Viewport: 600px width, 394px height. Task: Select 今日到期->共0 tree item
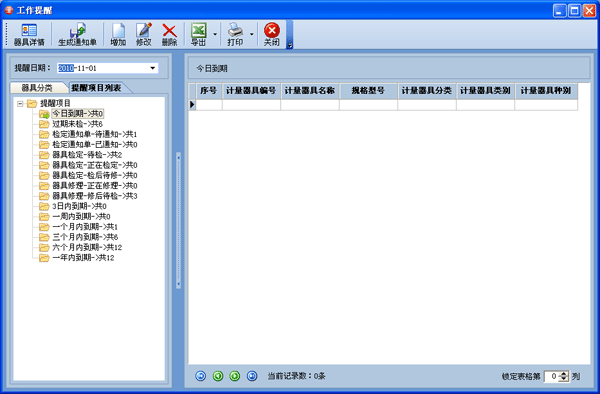tap(78, 114)
